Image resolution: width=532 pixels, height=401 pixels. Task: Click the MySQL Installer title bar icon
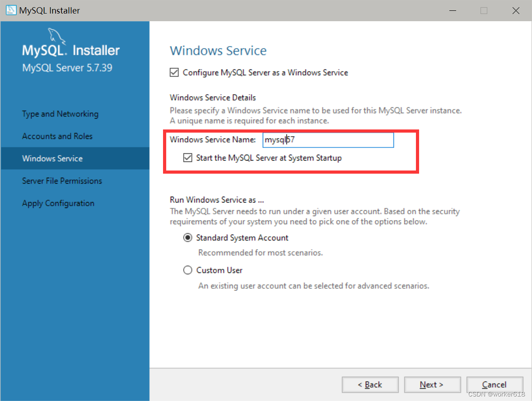[x=11, y=10]
